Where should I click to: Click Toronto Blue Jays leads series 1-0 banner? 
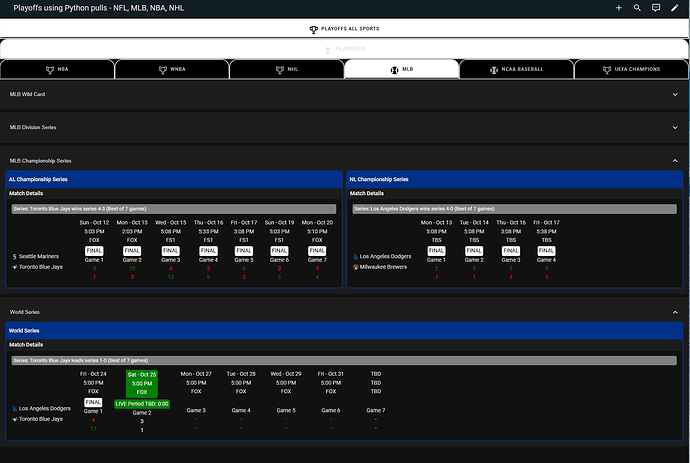pos(344,360)
